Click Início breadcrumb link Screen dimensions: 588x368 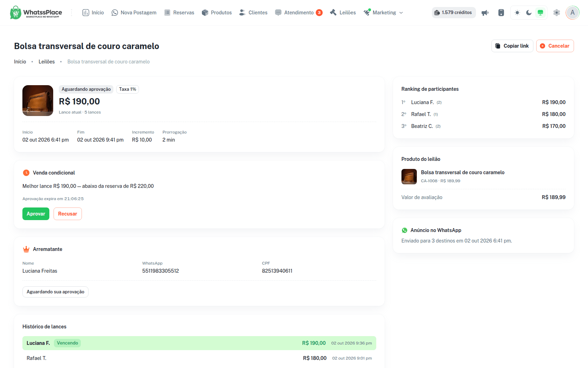coord(20,62)
